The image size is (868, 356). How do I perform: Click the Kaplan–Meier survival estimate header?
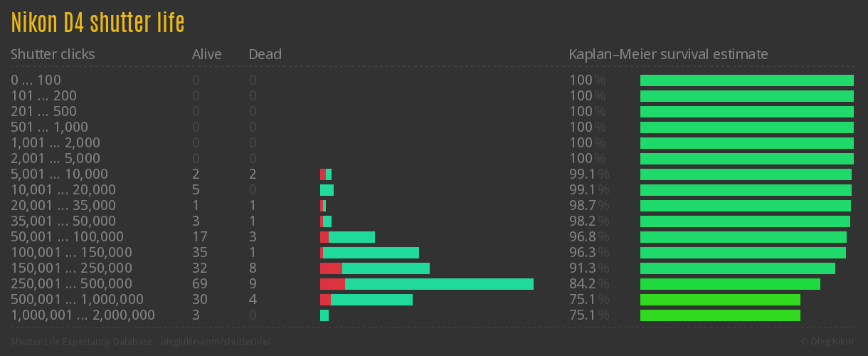668,54
